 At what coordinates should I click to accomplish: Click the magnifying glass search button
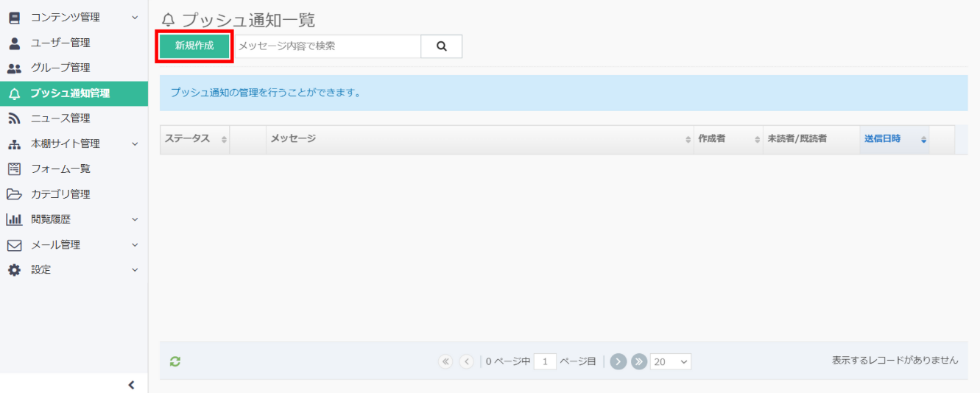coord(441,46)
